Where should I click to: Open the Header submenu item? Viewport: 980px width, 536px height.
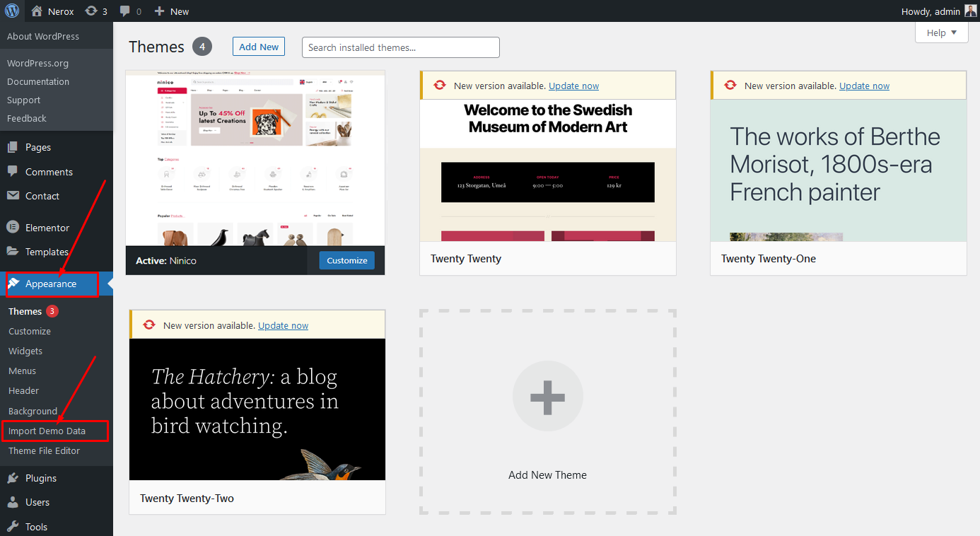click(x=24, y=390)
